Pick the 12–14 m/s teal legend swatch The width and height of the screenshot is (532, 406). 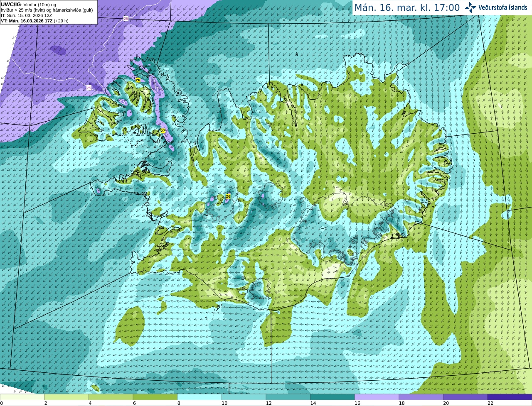[288, 397]
